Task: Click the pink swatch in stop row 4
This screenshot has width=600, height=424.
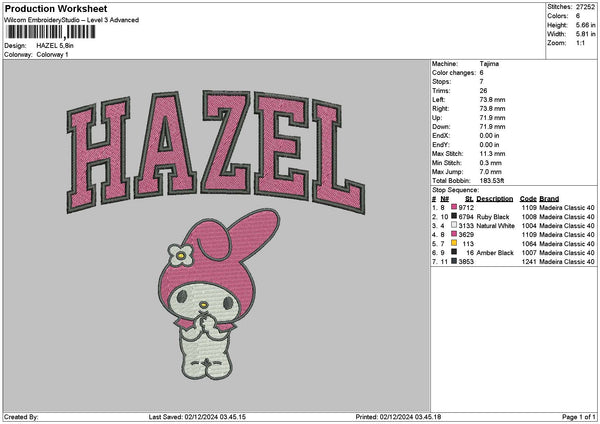Action: [454, 234]
